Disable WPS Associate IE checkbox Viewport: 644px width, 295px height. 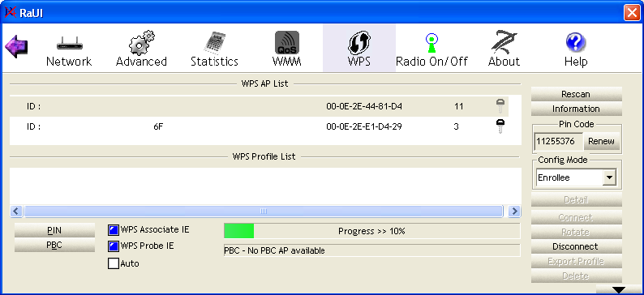click(x=114, y=230)
